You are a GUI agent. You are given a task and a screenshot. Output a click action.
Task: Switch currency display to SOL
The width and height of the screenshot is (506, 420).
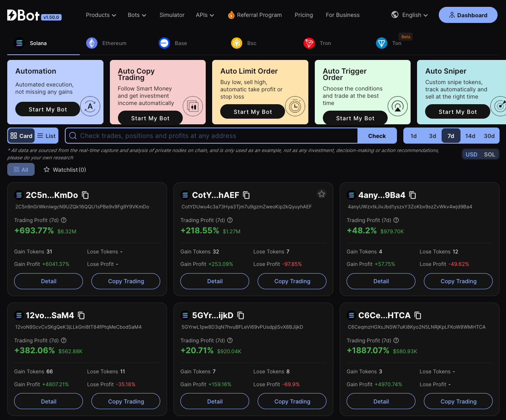pyautogui.click(x=490, y=154)
